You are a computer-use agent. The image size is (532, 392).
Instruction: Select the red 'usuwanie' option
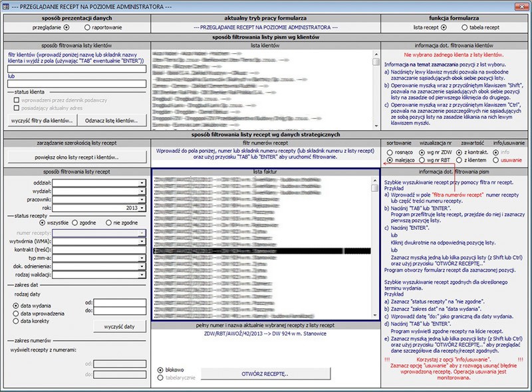point(495,160)
